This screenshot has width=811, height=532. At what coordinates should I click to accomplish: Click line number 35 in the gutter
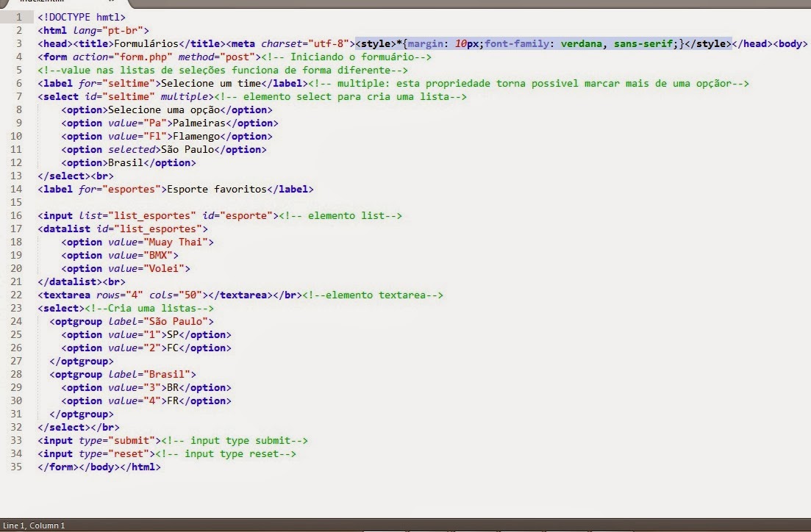(x=16, y=467)
